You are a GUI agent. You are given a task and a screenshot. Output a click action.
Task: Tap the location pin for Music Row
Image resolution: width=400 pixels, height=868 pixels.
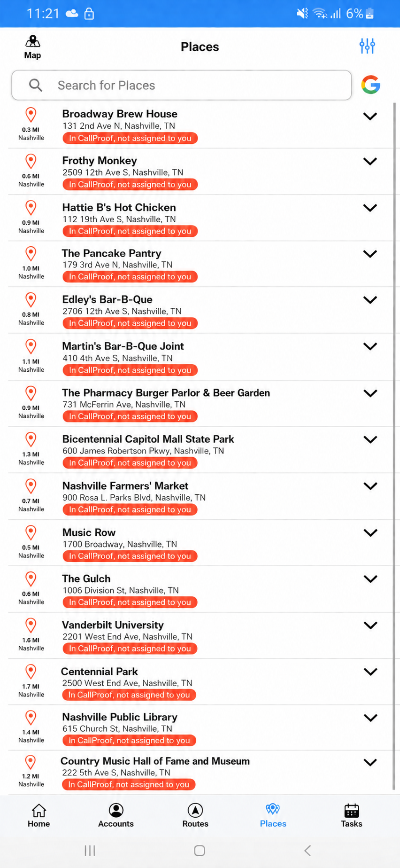(x=31, y=533)
